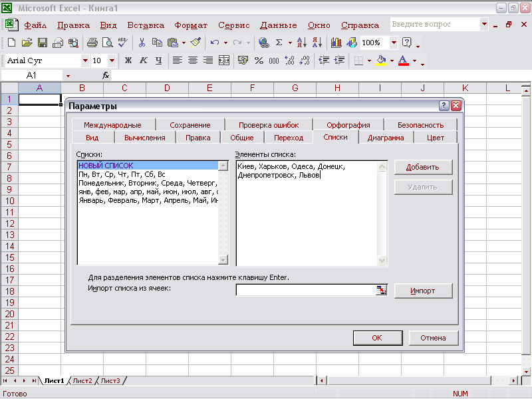Expand the Name Box dropdown arrow
The width and height of the screenshot is (532, 399).
tap(68, 76)
